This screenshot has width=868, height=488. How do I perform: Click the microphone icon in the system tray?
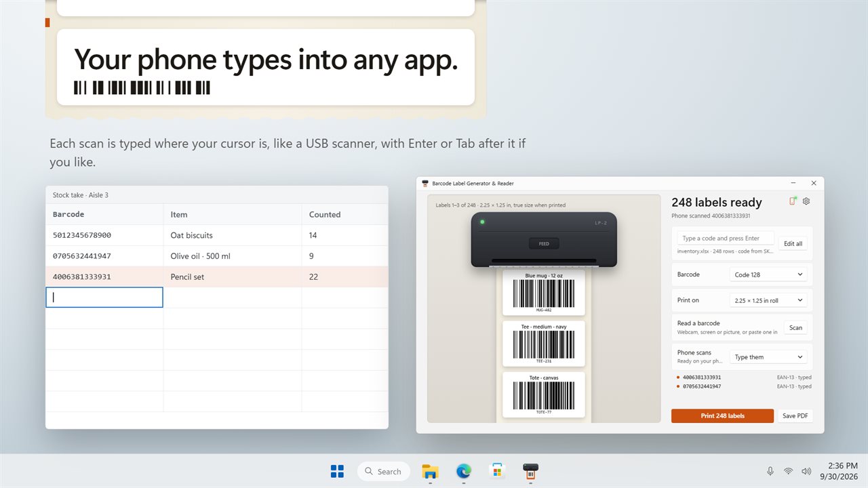pyautogui.click(x=770, y=471)
